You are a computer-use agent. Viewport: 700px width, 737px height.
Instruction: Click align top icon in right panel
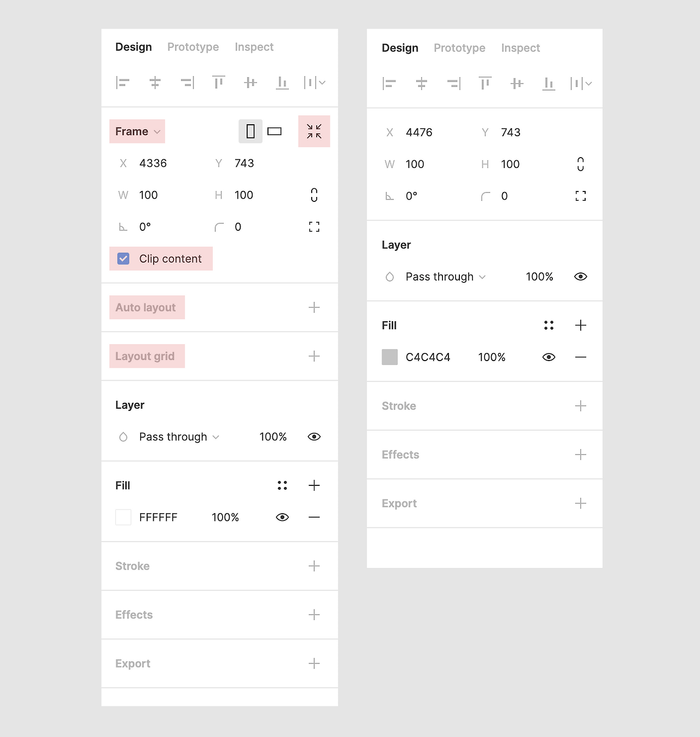coord(485,84)
